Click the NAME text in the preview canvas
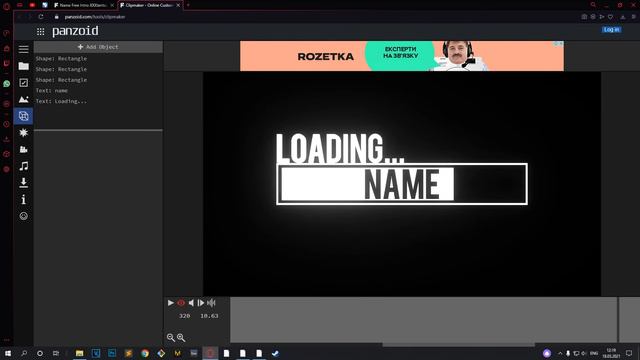The image size is (640, 360). click(402, 185)
